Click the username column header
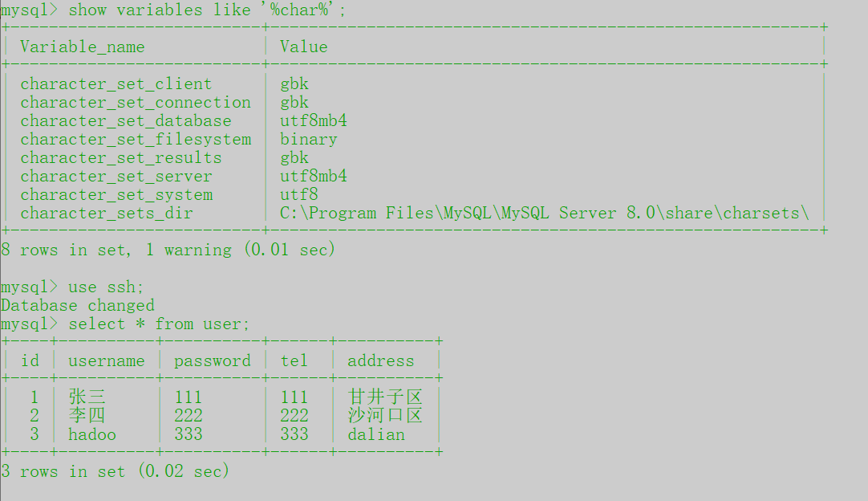The width and height of the screenshot is (868, 501). pos(107,360)
